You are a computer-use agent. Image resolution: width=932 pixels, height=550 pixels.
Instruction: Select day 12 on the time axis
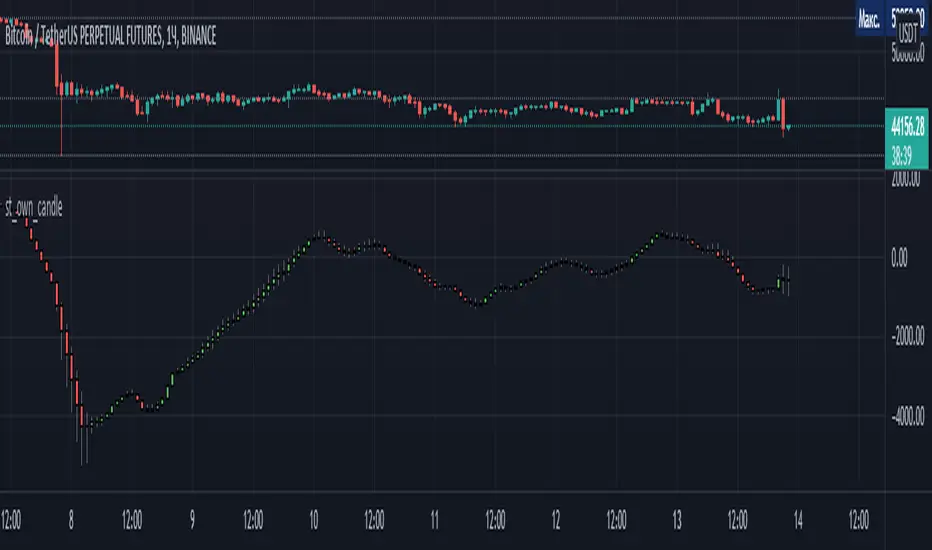click(556, 521)
